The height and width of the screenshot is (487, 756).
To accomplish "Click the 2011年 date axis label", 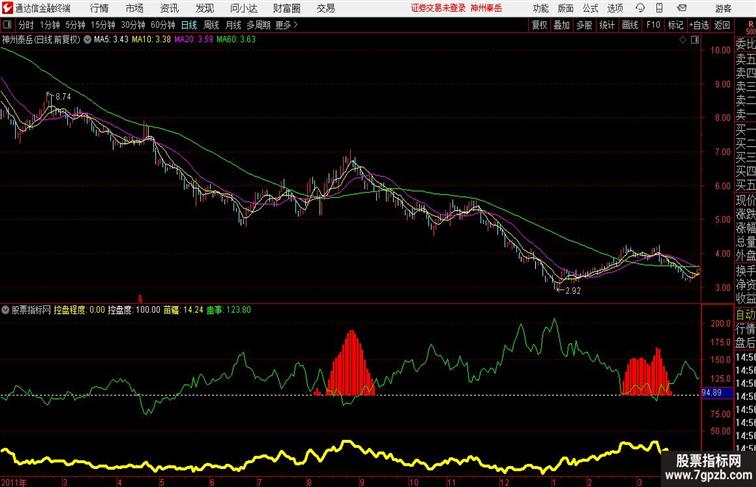I will click(13, 482).
